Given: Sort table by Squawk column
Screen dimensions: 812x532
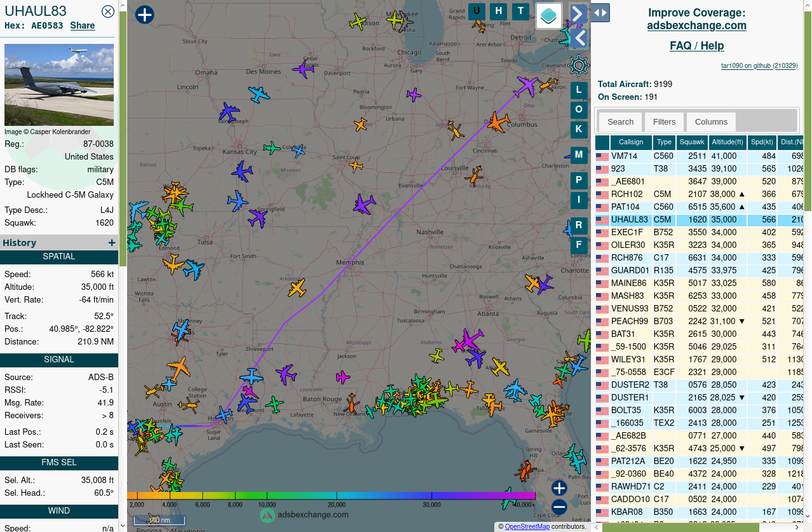Looking at the screenshot, I should [x=691, y=142].
